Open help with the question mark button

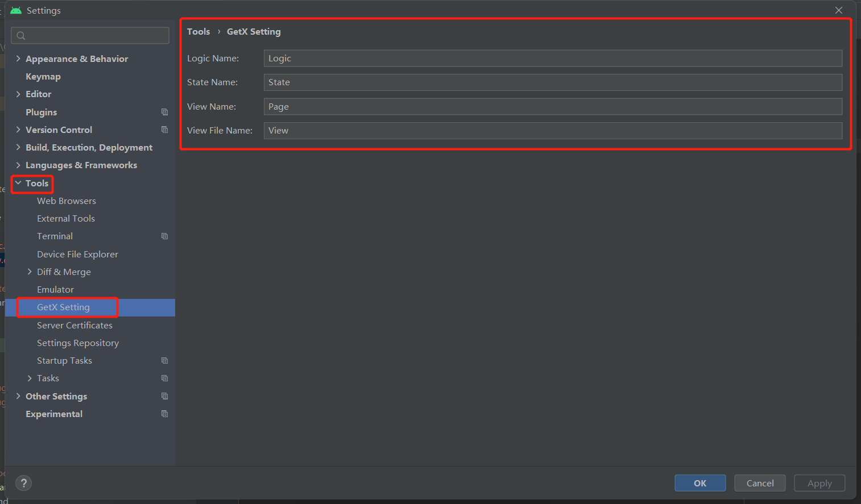click(23, 483)
